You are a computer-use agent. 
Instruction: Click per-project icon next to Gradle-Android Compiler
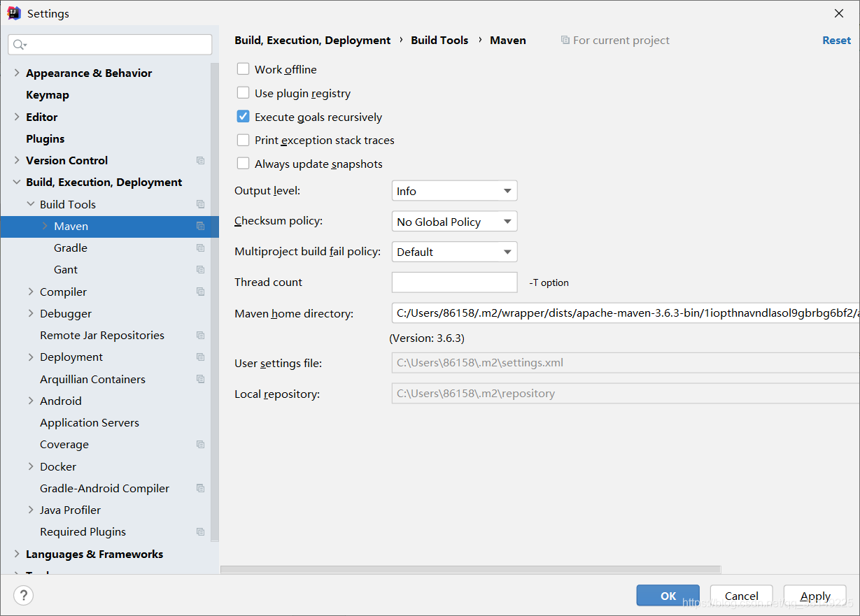[201, 488]
